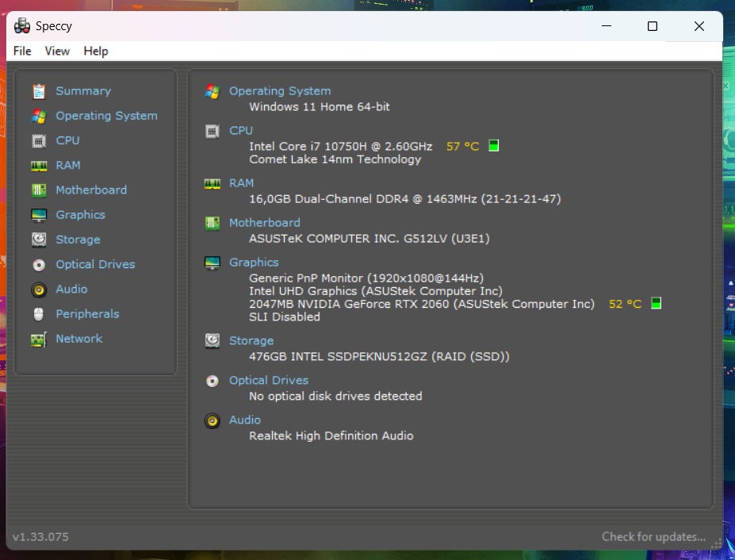Click Generic PnP Monitor text line
The height and width of the screenshot is (560, 735).
366,278
